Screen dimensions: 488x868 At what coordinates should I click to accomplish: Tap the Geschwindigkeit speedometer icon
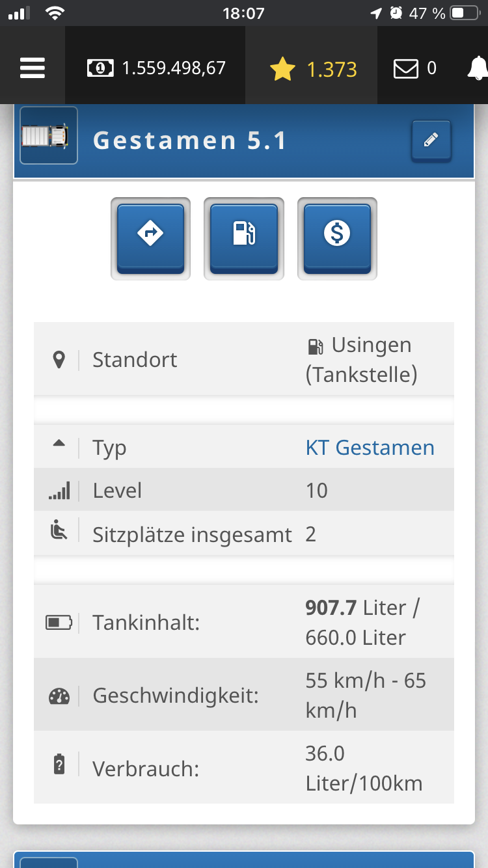point(59,696)
